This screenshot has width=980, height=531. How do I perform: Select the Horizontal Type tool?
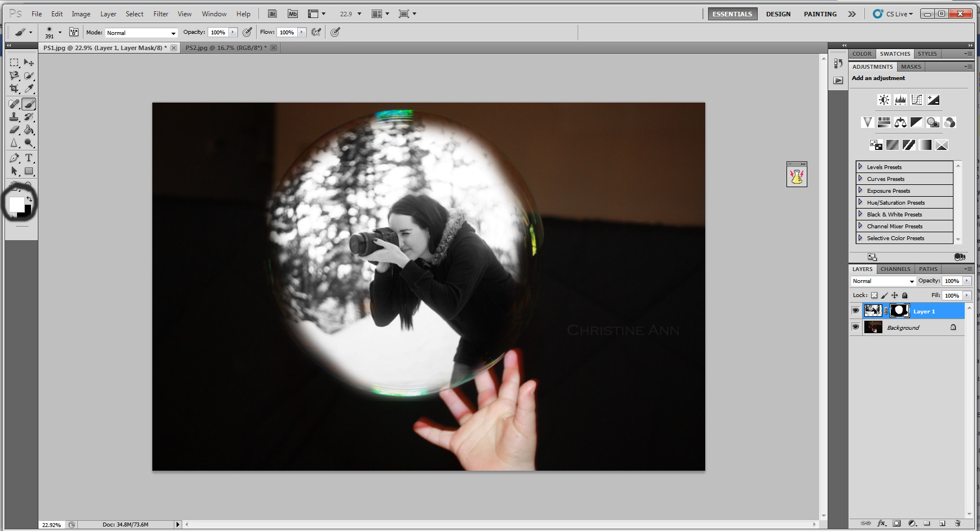[x=29, y=158]
